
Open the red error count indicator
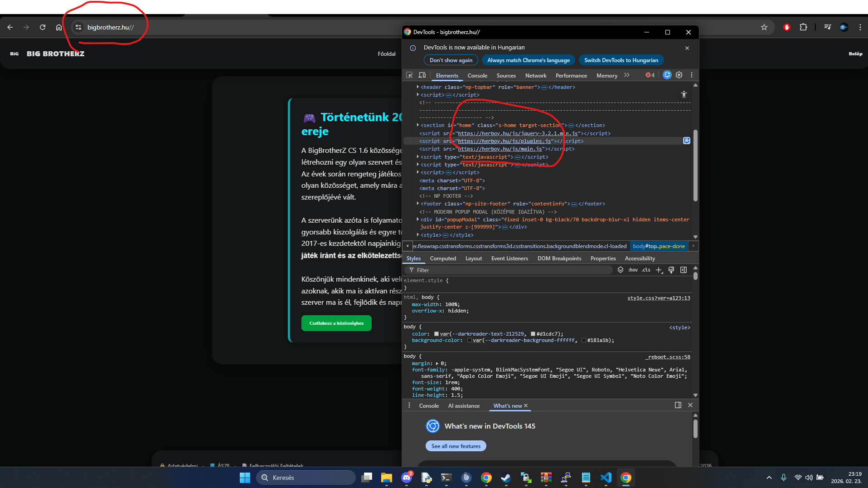click(x=650, y=75)
